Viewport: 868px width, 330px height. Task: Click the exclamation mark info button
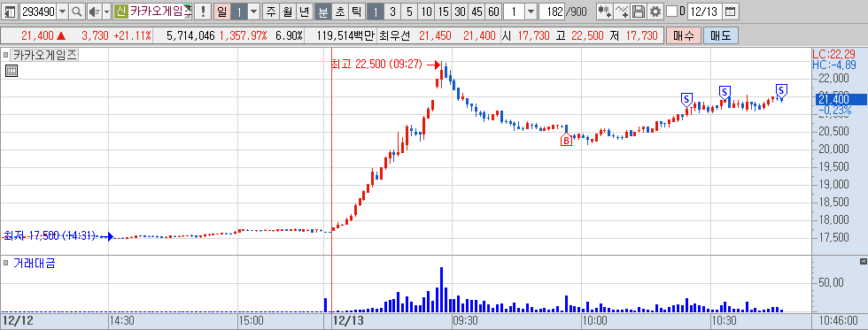click(x=203, y=11)
